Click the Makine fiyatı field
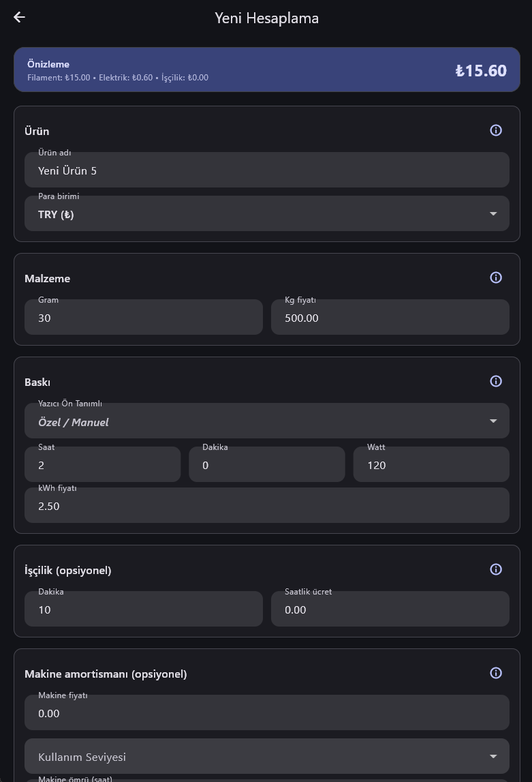 coord(267,712)
